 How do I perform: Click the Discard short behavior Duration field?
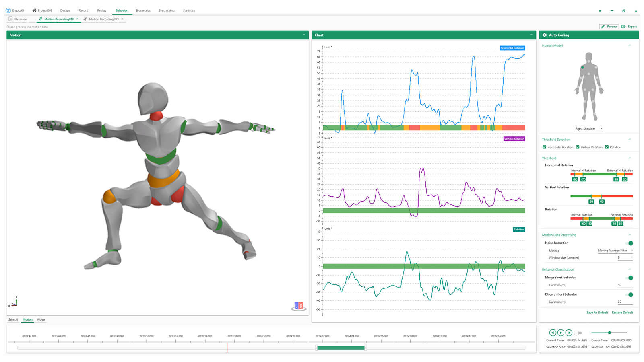pyautogui.click(x=625, y=302)
